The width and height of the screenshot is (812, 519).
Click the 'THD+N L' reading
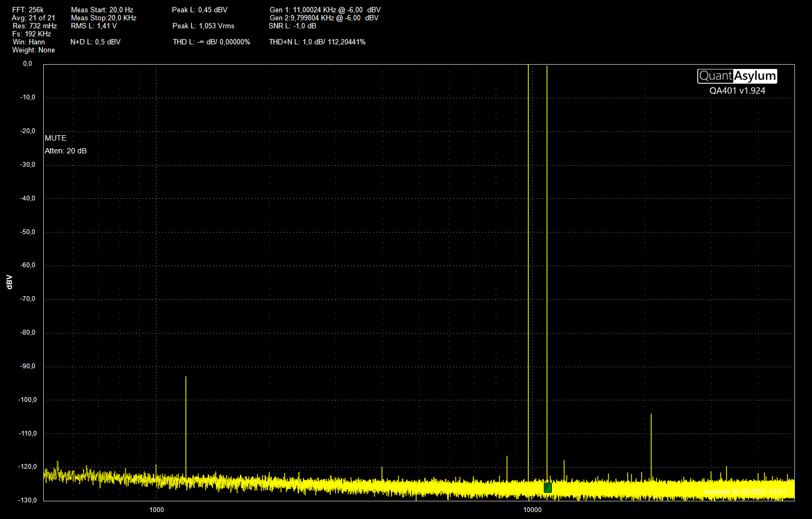click(317, 42)
